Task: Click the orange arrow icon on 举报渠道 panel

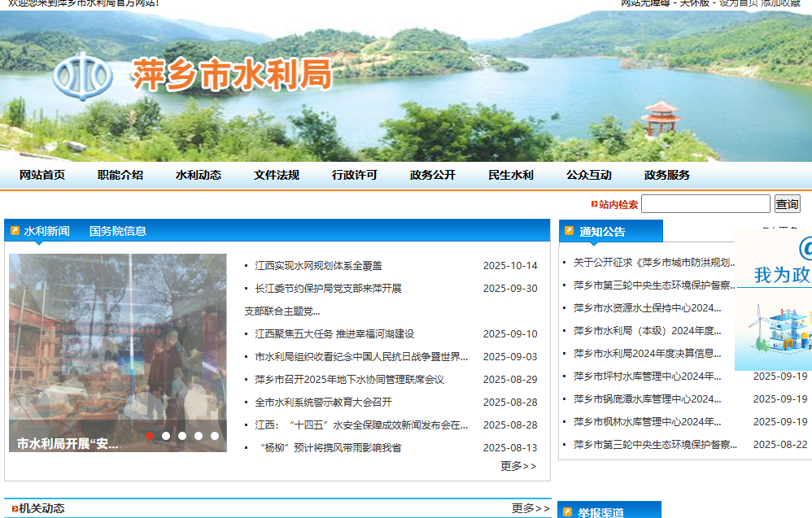Action: coord(569,510)
